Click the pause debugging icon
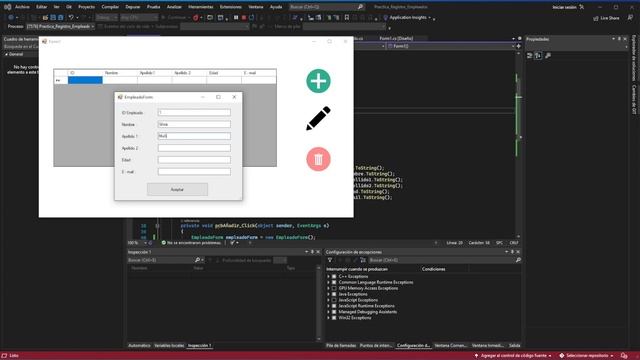Viewport: 640px width, 360px height. [x=236, y=18]
